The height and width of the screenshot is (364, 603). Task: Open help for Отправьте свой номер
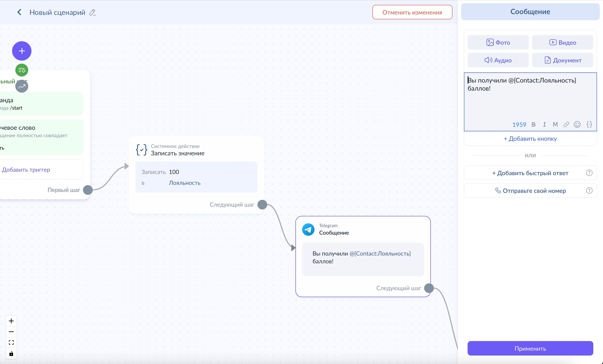589,190
